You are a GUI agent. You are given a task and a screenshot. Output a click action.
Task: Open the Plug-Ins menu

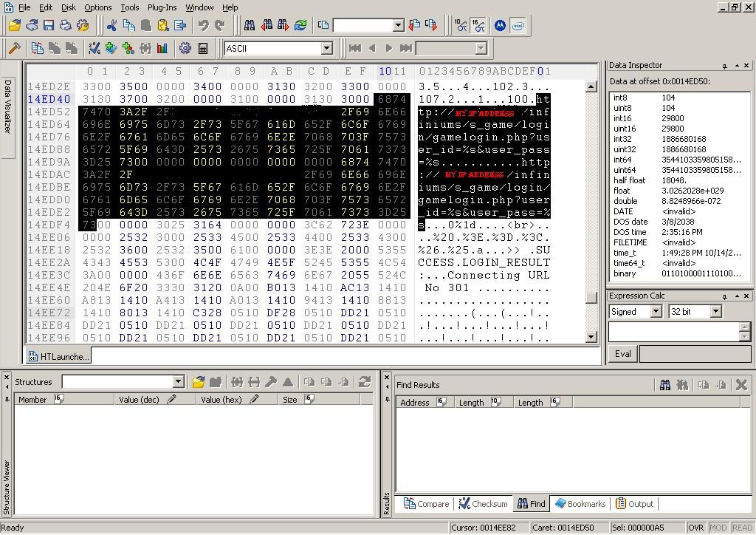162,7
